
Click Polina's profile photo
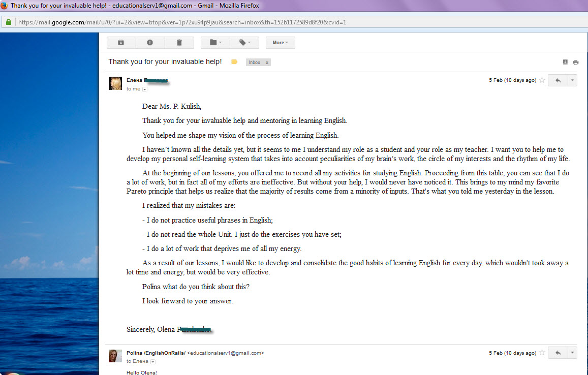(115, 356)
